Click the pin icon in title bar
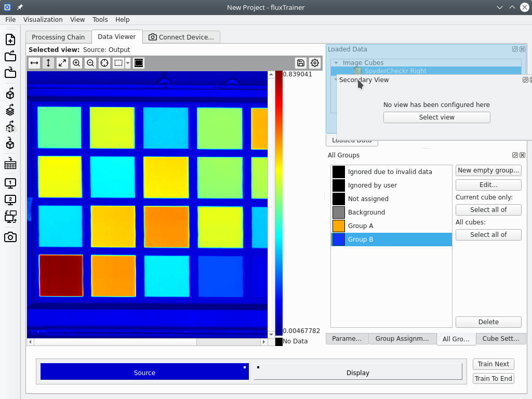532x399 pixels. point(20,7)
